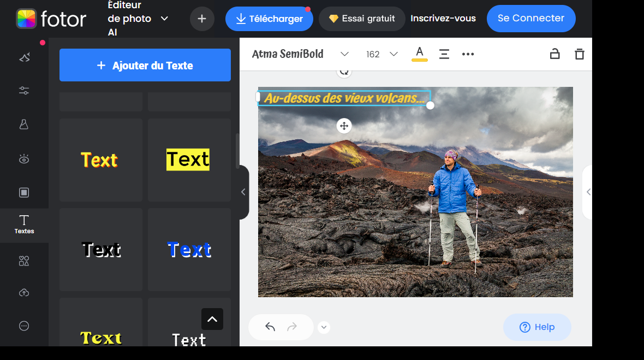Select yellow-orange gradient Text style

pos(101,160)
